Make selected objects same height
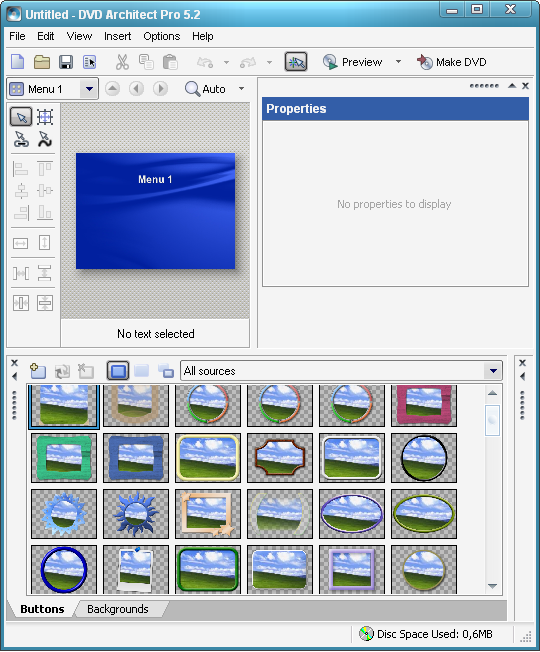 (45, 243)
